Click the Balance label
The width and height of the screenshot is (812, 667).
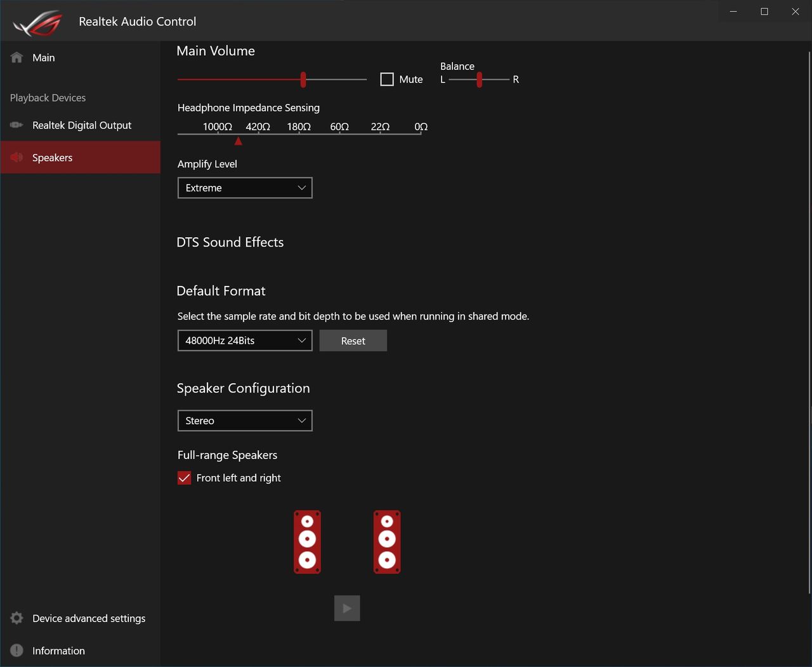point(457,66)
